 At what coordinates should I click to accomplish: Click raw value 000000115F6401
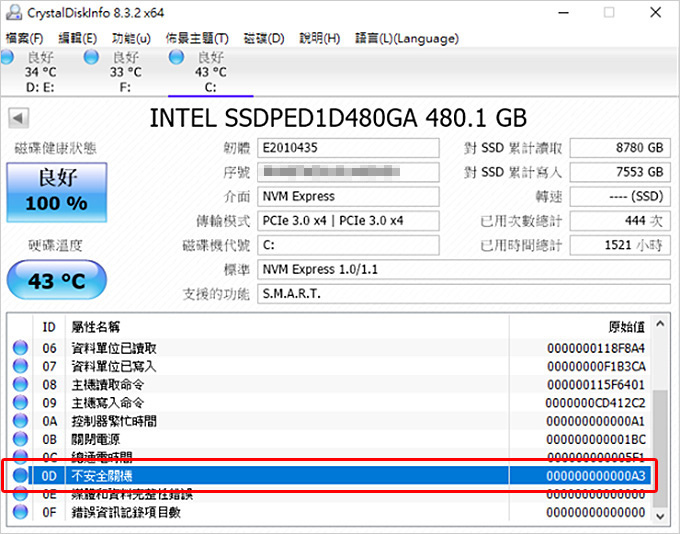(596, 384)
